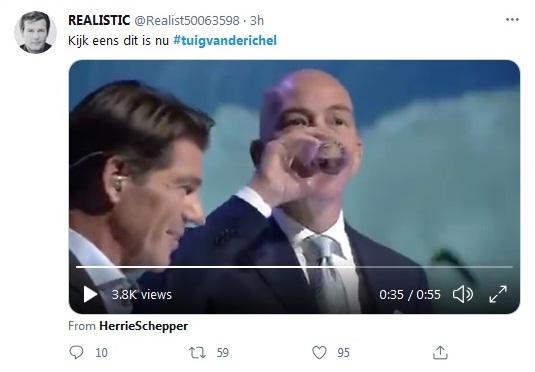Click the 95 likes count
This screenshot has width=535, height=372.
click(x=344, y=353)
